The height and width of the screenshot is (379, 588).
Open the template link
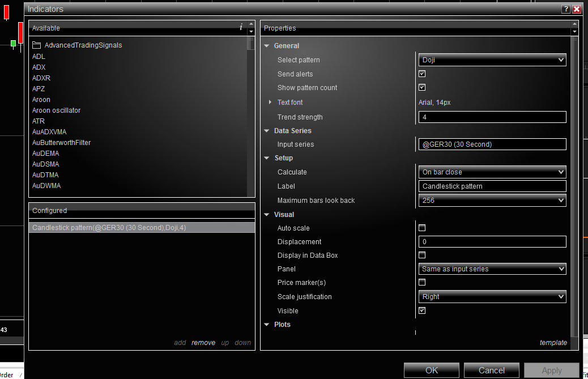pyautogui.click(x=553, y=343)
